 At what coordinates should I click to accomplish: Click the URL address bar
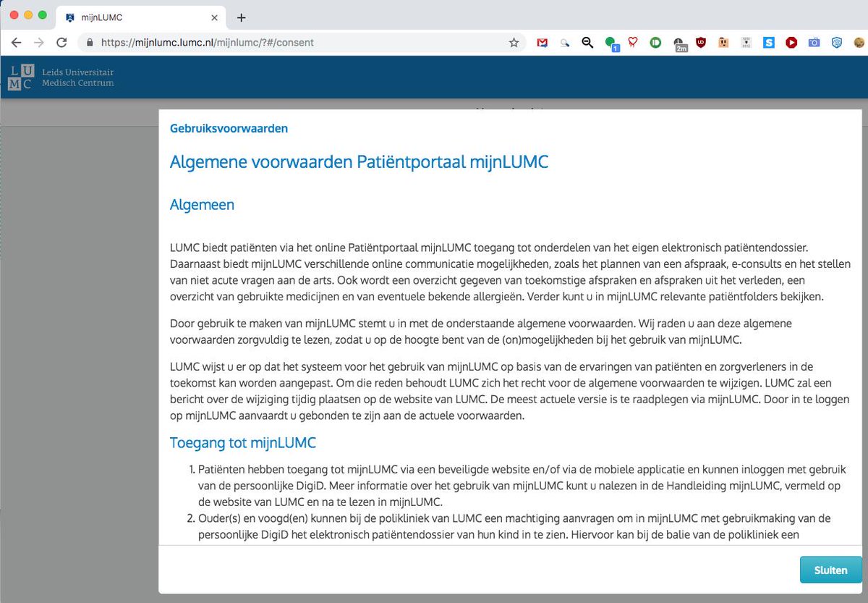tap(289, 43)
